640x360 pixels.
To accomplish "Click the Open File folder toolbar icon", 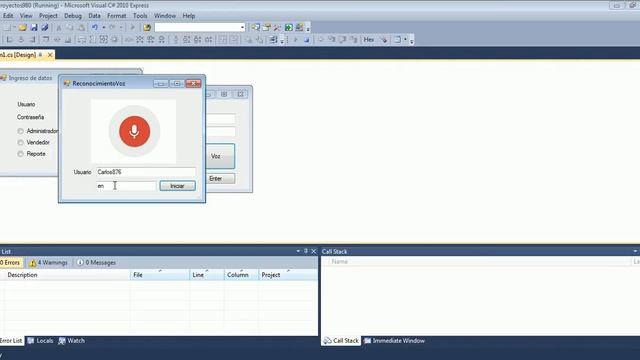I will (23, 28).
